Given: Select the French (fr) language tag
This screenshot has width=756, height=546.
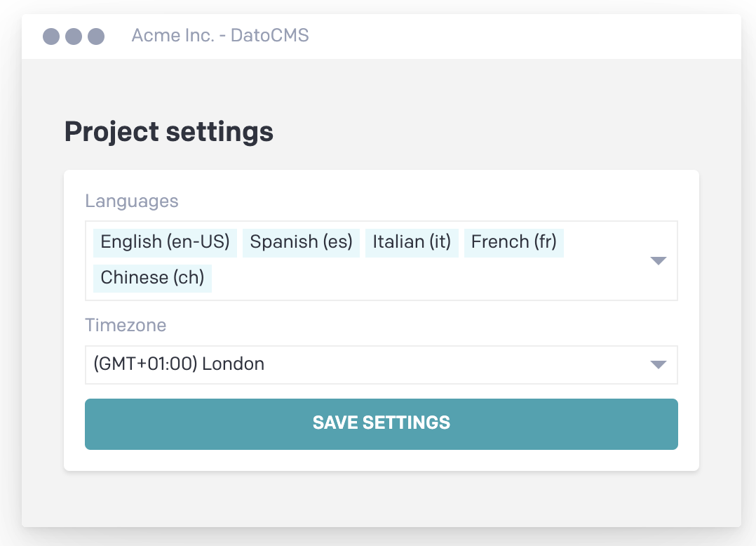Looking at the screenshot, I should coord(513,242).
